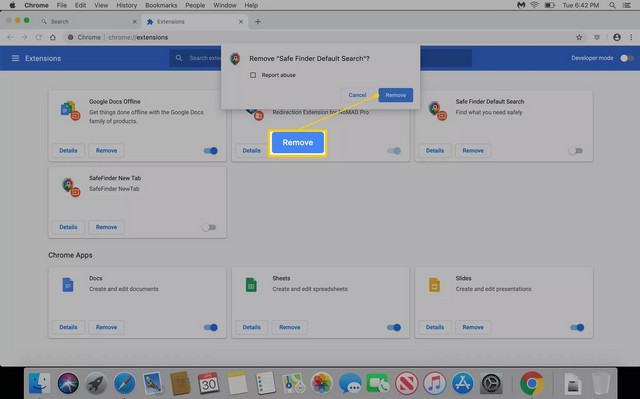Open Details for SafeFinder New Tab
Screen dimensions: 640x399
[x=68, y=227]
